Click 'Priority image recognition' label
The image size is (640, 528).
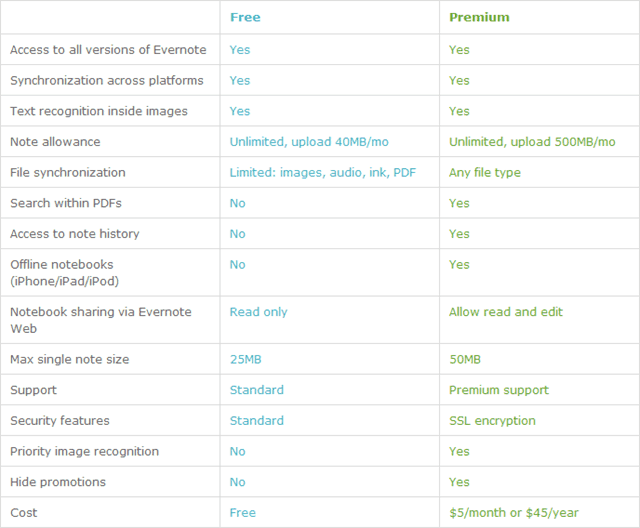[84, 451]
